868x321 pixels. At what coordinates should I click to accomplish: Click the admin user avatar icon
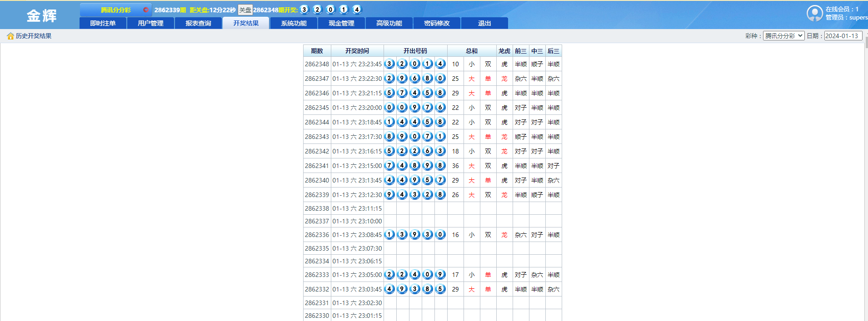pyautogui.click(x=814, y=13)
